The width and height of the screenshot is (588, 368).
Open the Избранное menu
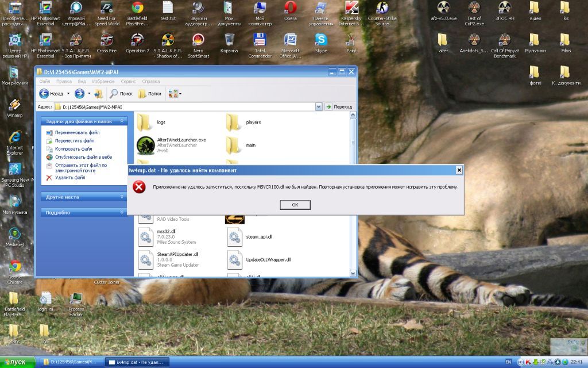(103, 81)
